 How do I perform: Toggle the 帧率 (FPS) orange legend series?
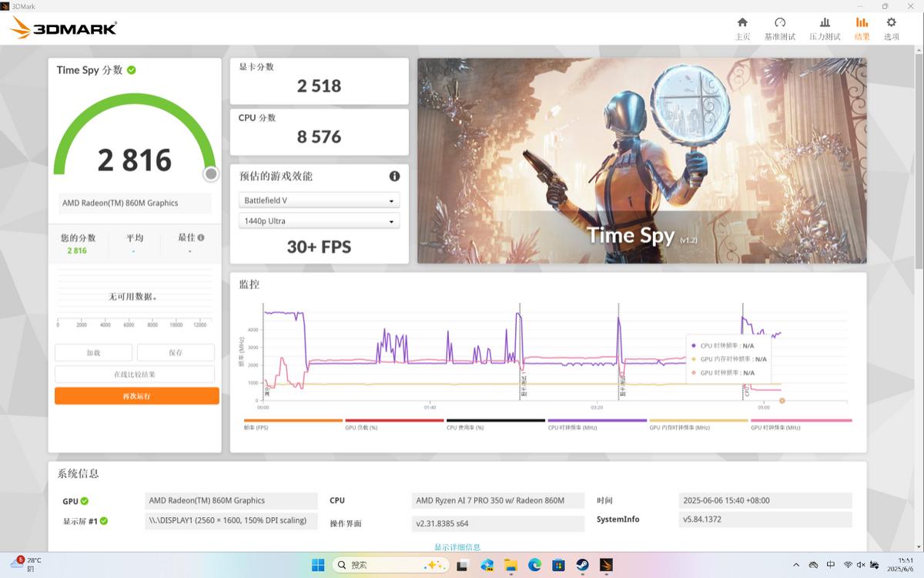(293, 424)
